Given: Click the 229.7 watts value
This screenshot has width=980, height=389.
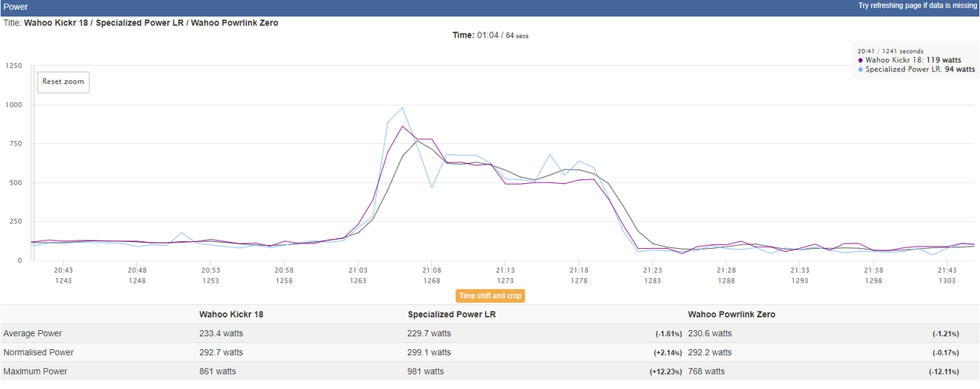Looking at the screenshot, I should (x=430, y=334).
